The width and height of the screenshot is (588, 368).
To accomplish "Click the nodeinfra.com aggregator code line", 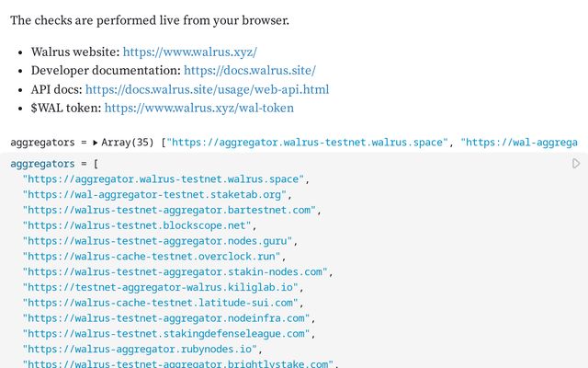I will pos(167,318).
